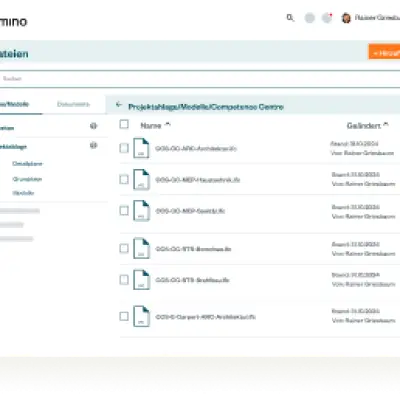Open Rainer Grimbaum user name menu

coord(377,18)
